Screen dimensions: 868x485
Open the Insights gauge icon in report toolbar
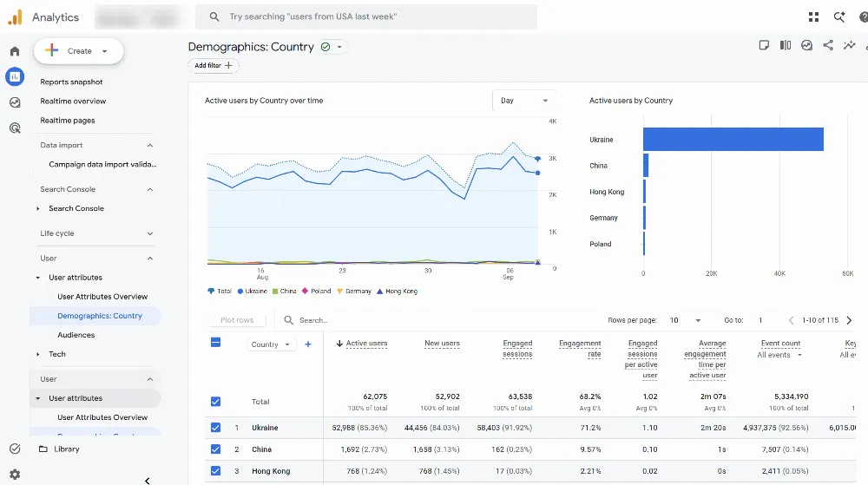pos(806,45)
